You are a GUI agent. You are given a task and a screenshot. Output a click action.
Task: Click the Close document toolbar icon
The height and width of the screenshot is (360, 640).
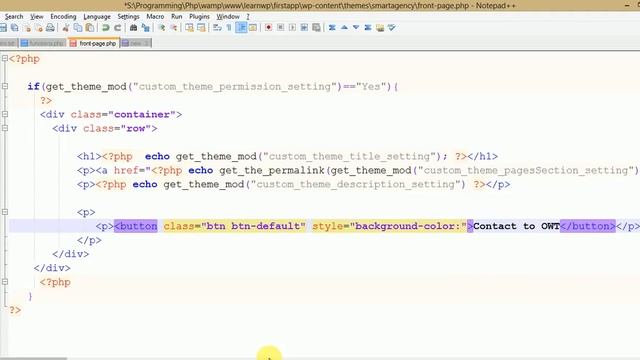(27, 28)
